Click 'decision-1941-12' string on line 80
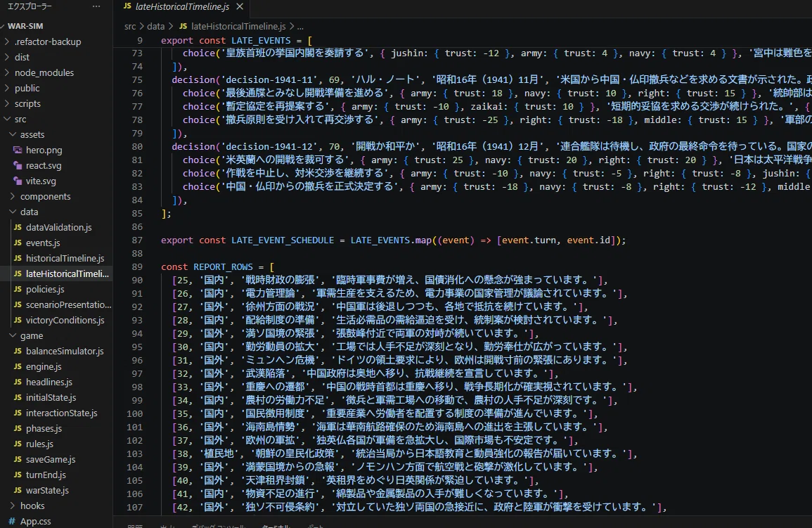 point(269,146)
